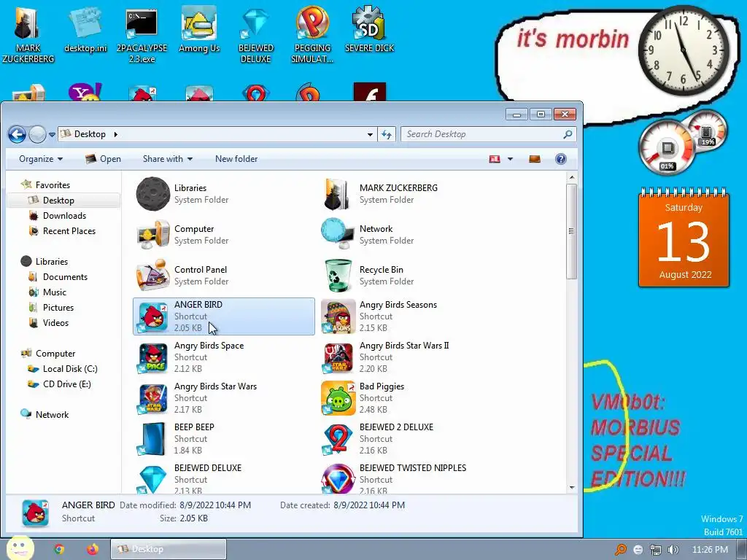The width and height of the screenshot is (747, 560).
Task: Open Downloads in the navigation pane
Action: click(64, 216)
